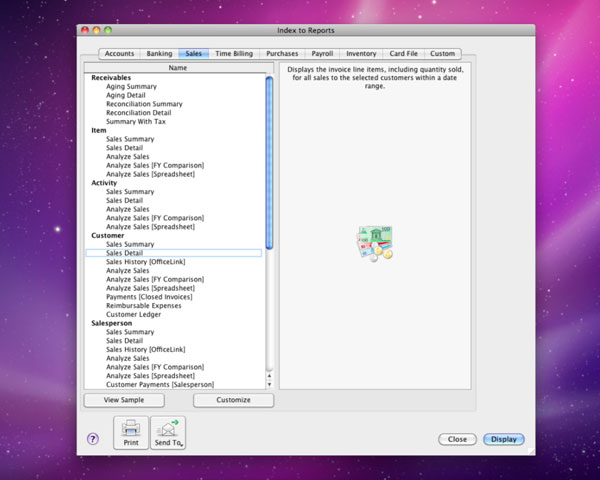Select Analyze Sales [FY Comparison] under Customer
Screen dimensions: 600x480
(x=155, y=279)
